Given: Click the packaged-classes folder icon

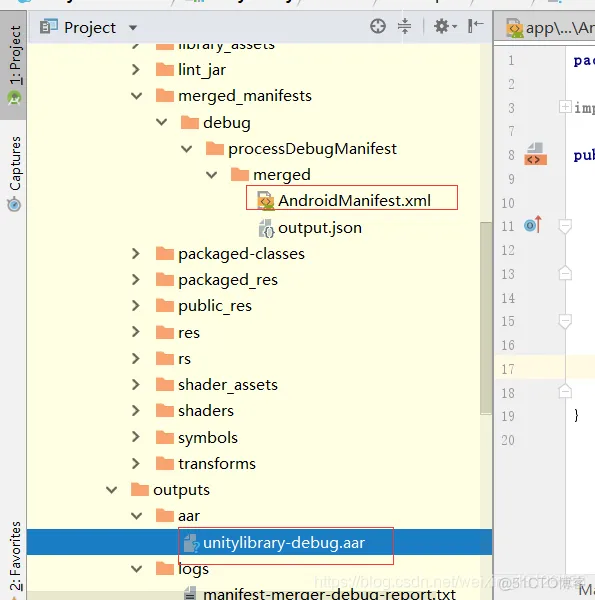Looking at the screenshot, I should coord(165,253).
